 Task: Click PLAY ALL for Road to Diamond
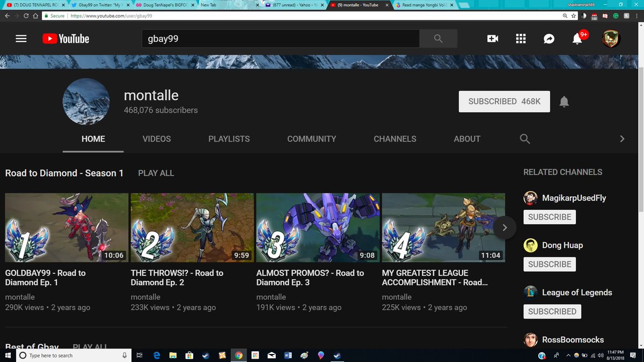click(156, 173)
